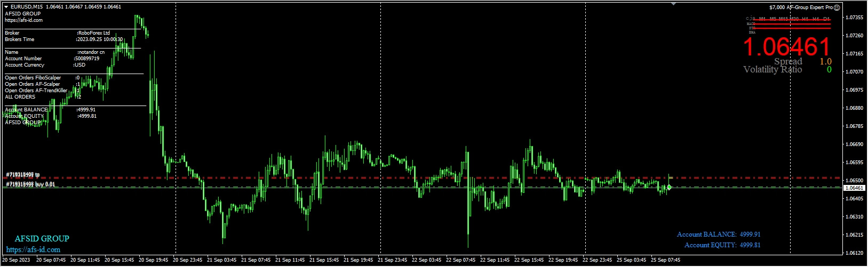868x267 pixels.
Task: Click Open Orders AF-Scalper row
Action: [x=42, y=84]
